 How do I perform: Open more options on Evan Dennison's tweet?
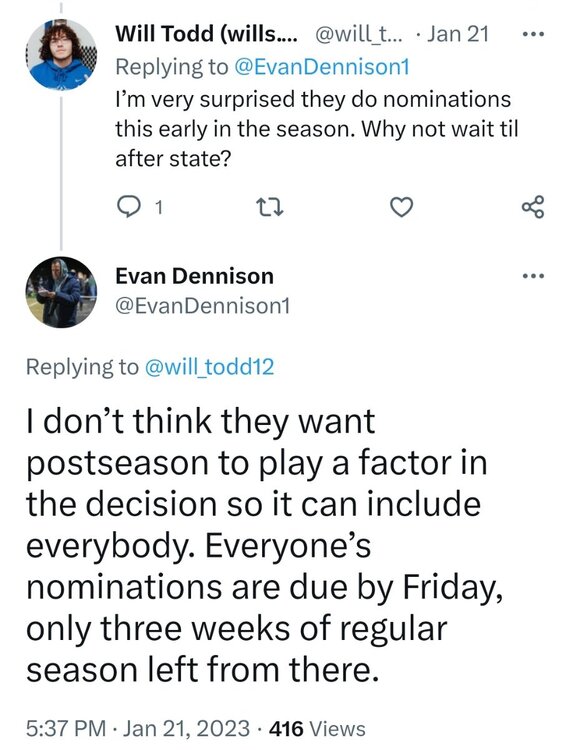tap(533, 276)
